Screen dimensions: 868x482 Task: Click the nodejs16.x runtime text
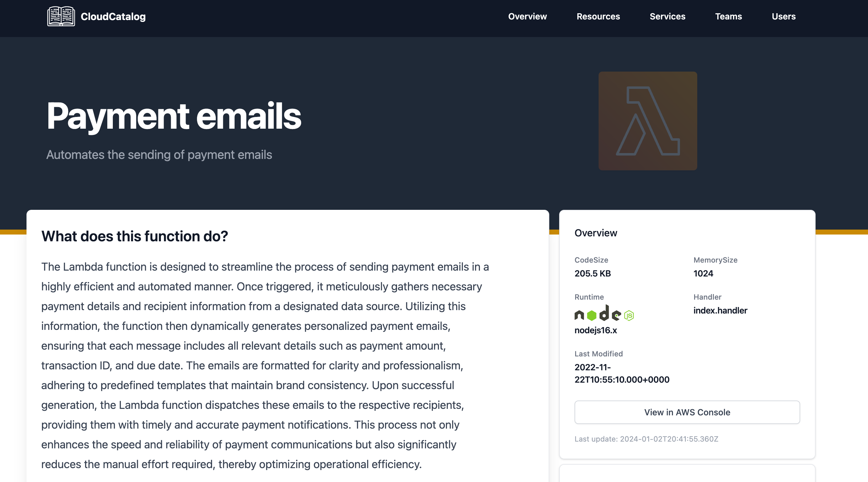pyautogui.click(x=596, y=330)
